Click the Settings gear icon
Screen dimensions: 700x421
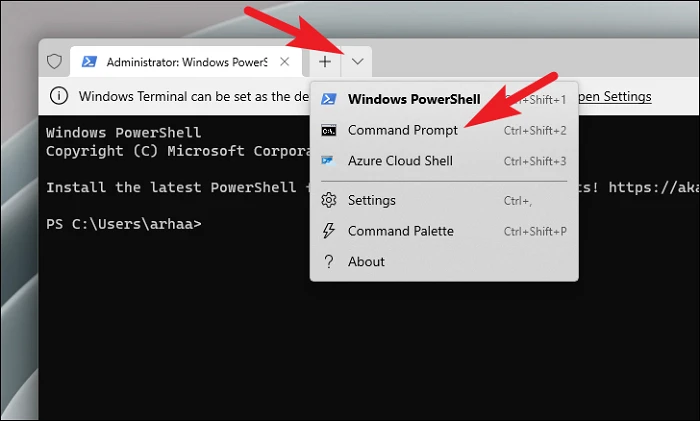[x=329, y=200]
